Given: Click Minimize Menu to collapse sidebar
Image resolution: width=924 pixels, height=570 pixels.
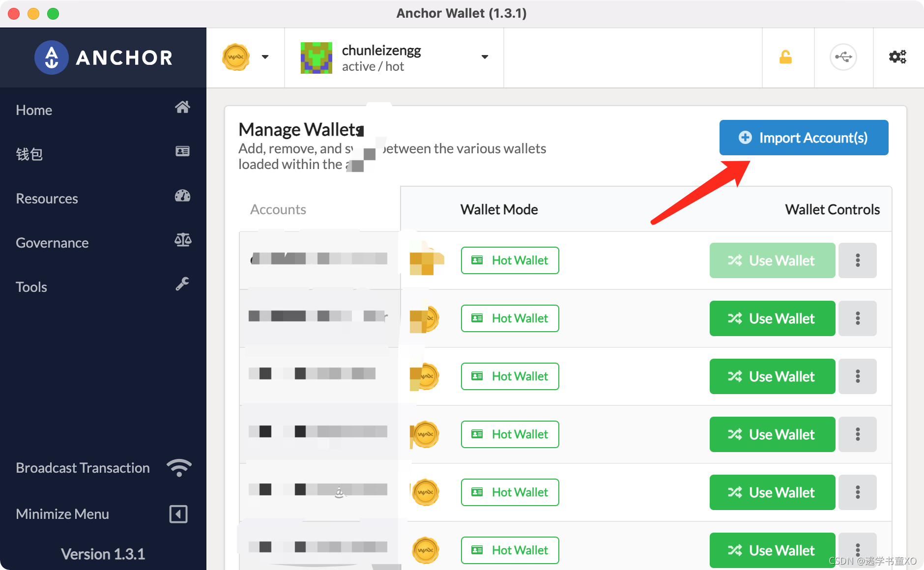Looking at the screenshot, I should click(103, 513).
